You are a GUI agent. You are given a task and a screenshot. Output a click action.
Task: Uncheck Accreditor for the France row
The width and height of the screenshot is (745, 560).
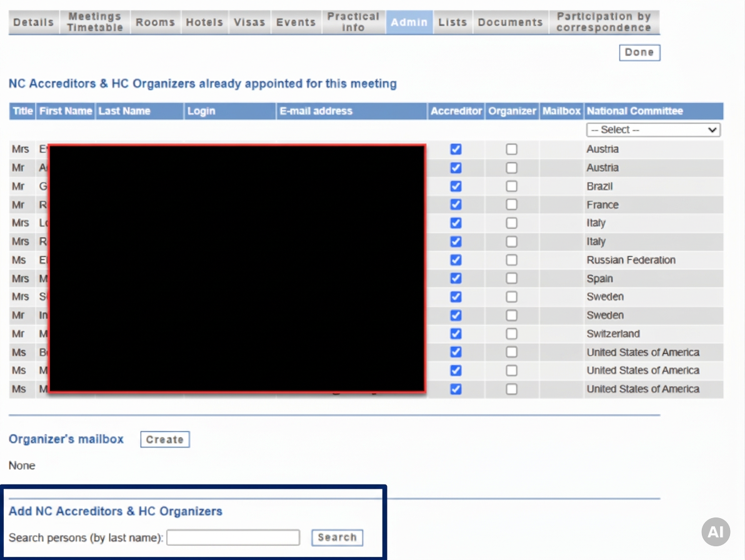tap(456, 205)
